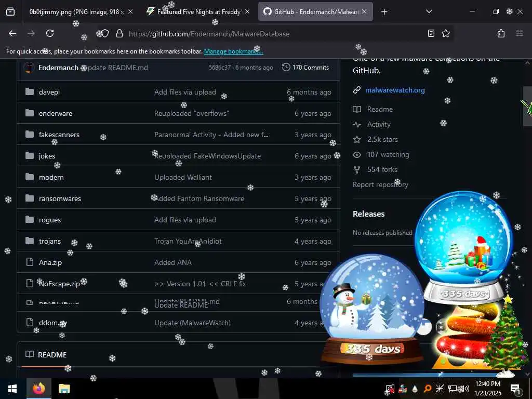532x399 pixels.
Task: Open the jokes folder
Action: coord(47,156)
